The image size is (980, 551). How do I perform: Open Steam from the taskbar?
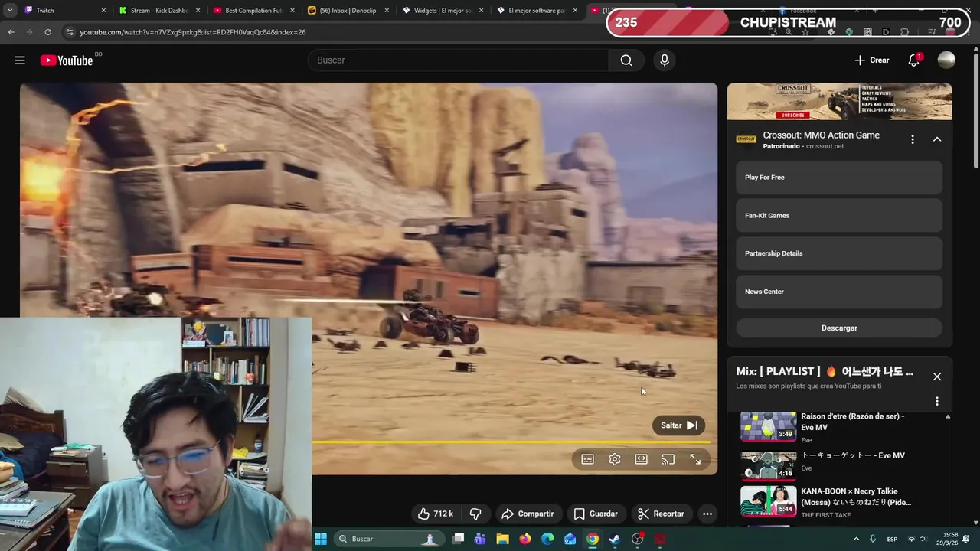coord(615,539)
